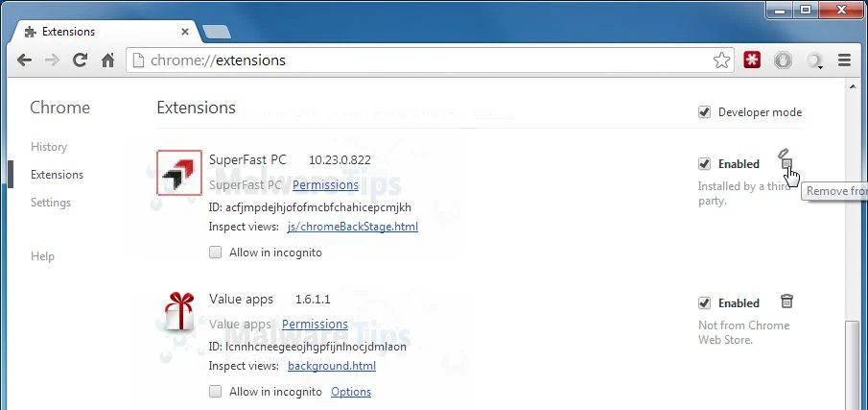Viewport: 868px width, 410px height.
Task: Bookmark this page with the star icon
Action: (x=721, y=60)
